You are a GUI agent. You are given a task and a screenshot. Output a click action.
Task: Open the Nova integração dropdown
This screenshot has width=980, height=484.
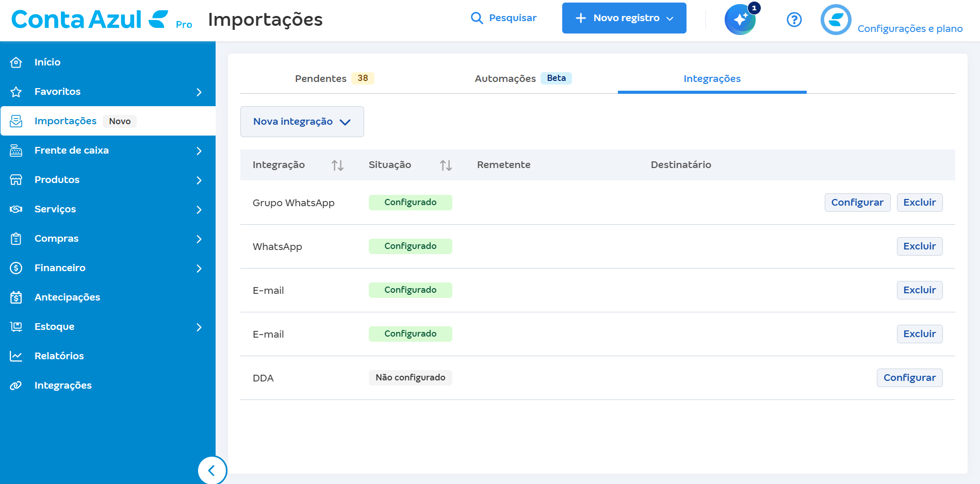[x=302, y=122]
